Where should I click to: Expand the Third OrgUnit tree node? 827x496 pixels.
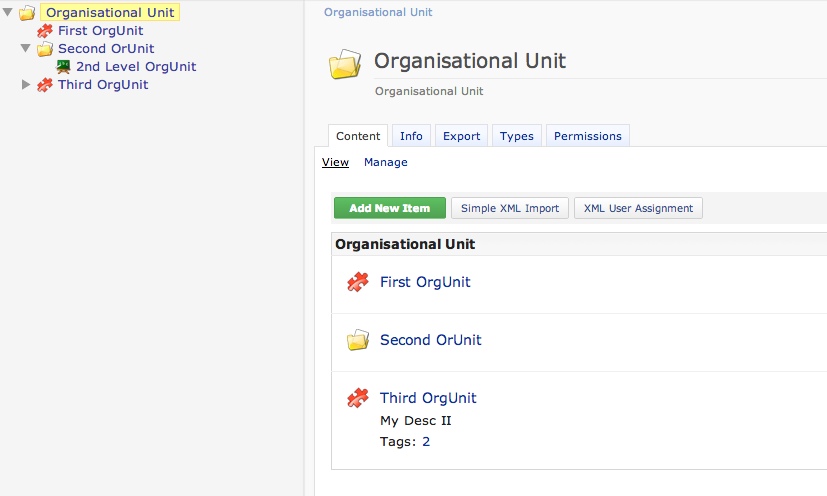[26, 85]
